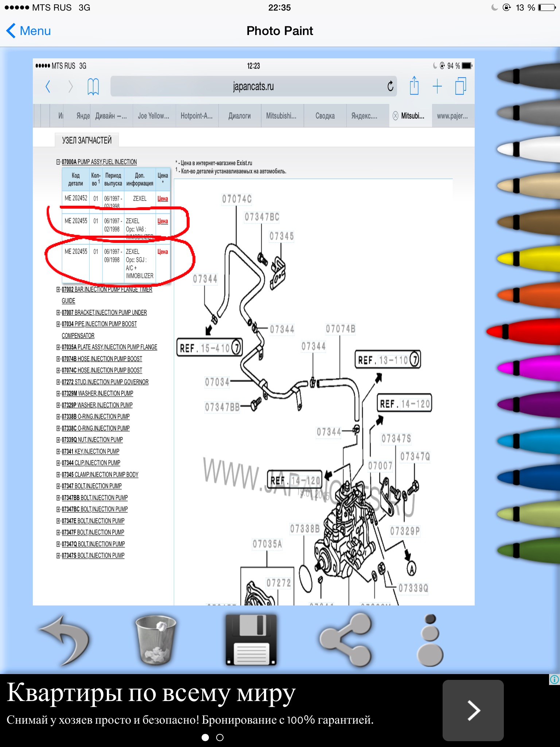The width and height of the screenshot is (560, 747).
Task: Pick the light green marker
Action: pos(529,514)
